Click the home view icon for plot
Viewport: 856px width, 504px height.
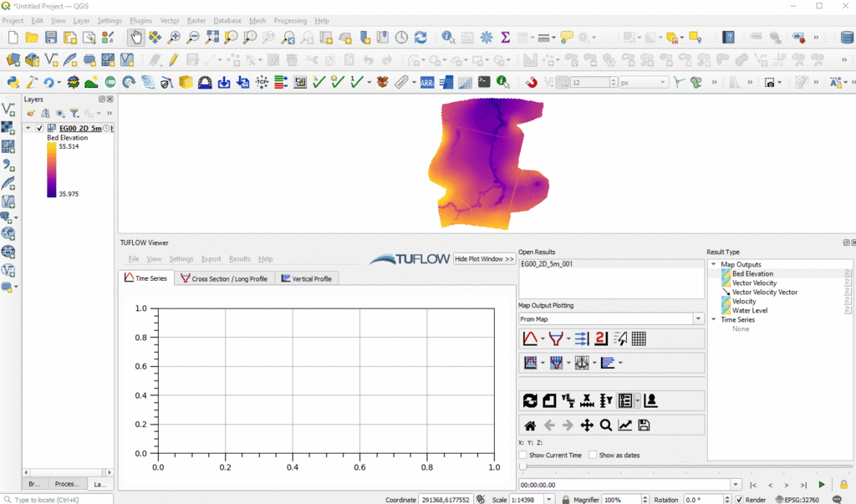529,425
